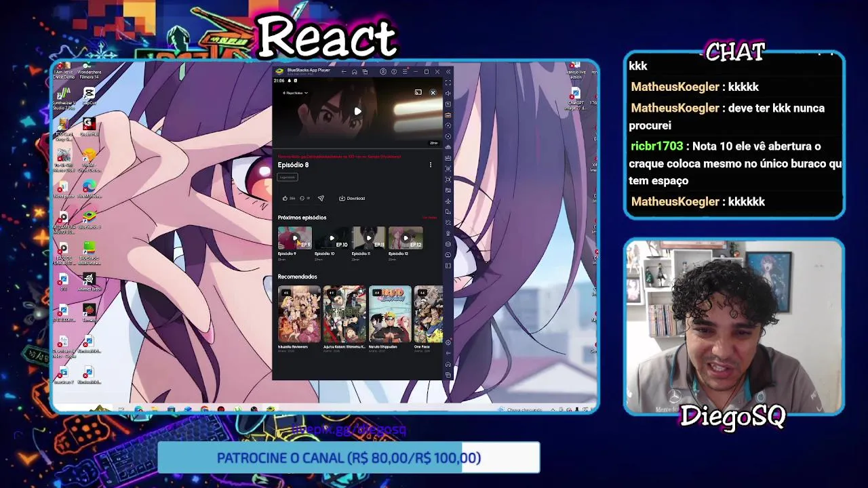Toggle BlueStacks fullscreen icon in sidebar
Viewport: 868px width, 488px height.
[x=448, y=83]
